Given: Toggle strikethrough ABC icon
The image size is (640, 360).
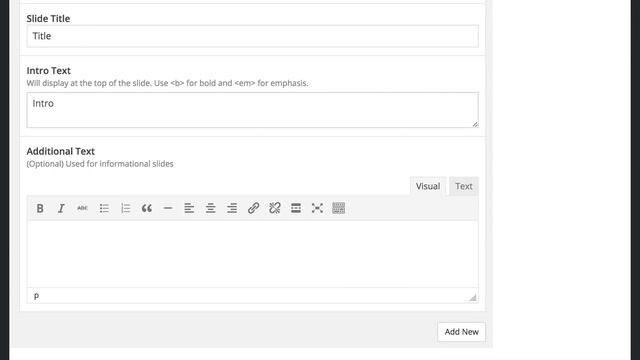Looking at the screenshot, I should pos(82,208).
